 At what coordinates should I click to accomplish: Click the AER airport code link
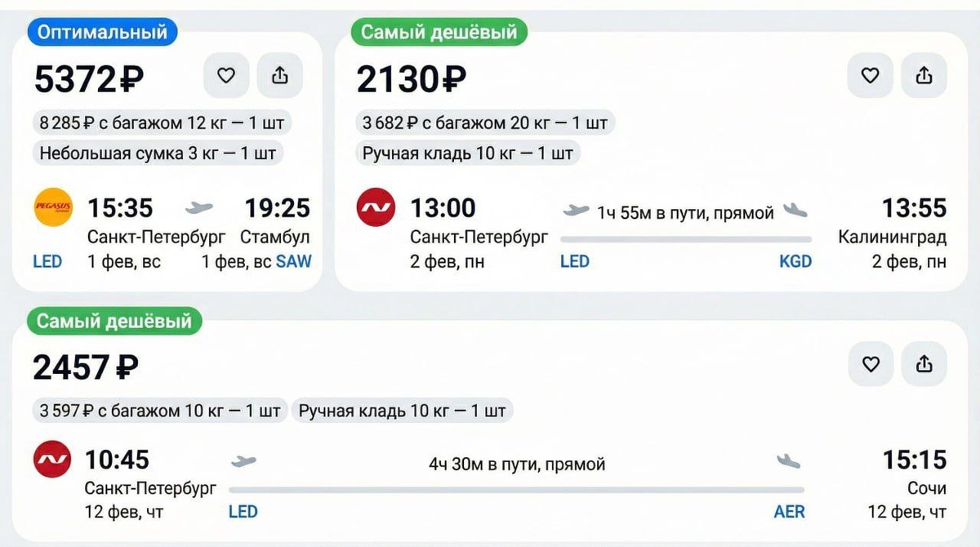pos(789,512)
